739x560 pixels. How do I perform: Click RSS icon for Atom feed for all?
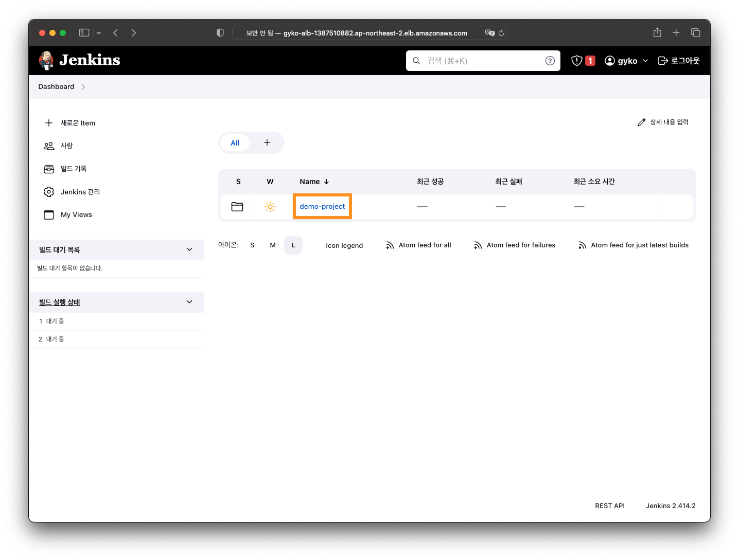390,245
